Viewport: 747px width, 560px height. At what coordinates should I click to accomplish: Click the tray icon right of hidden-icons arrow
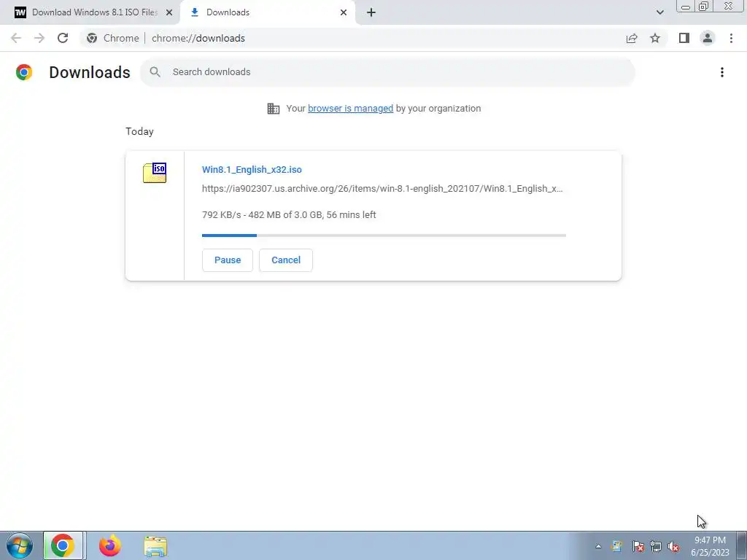pyautogui.click(x=617, y=546)
